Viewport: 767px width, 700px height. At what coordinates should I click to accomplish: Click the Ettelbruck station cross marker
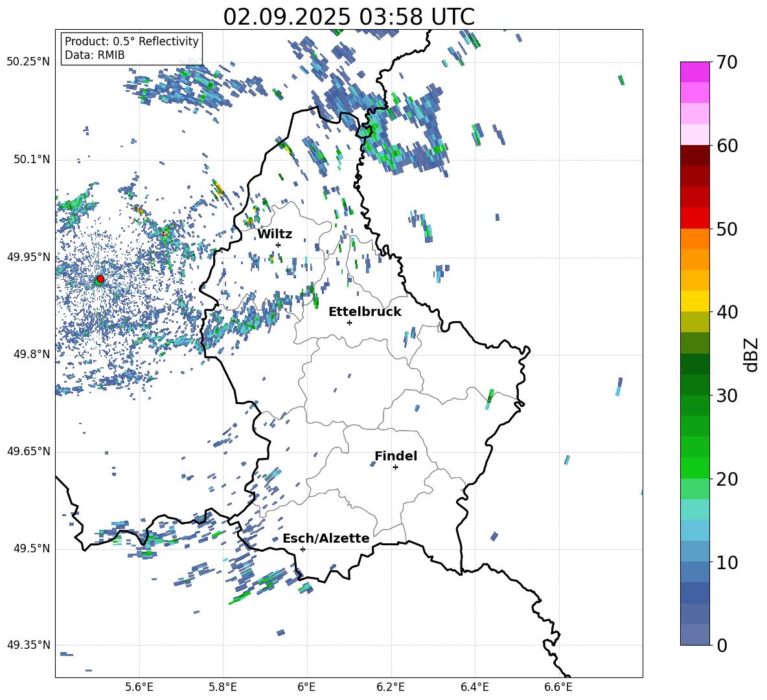tap(349, 322)
